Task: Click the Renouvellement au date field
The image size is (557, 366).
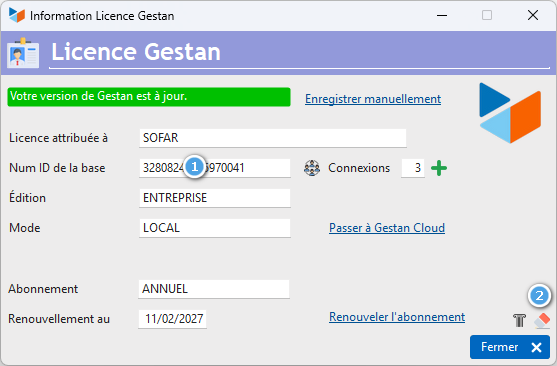Action: pos(172,319)
